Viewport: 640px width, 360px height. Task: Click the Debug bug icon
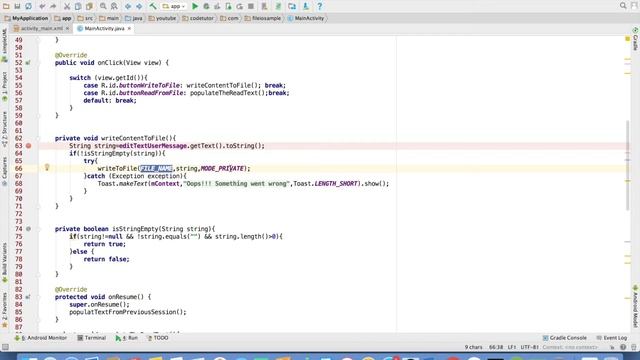(206, 6)
